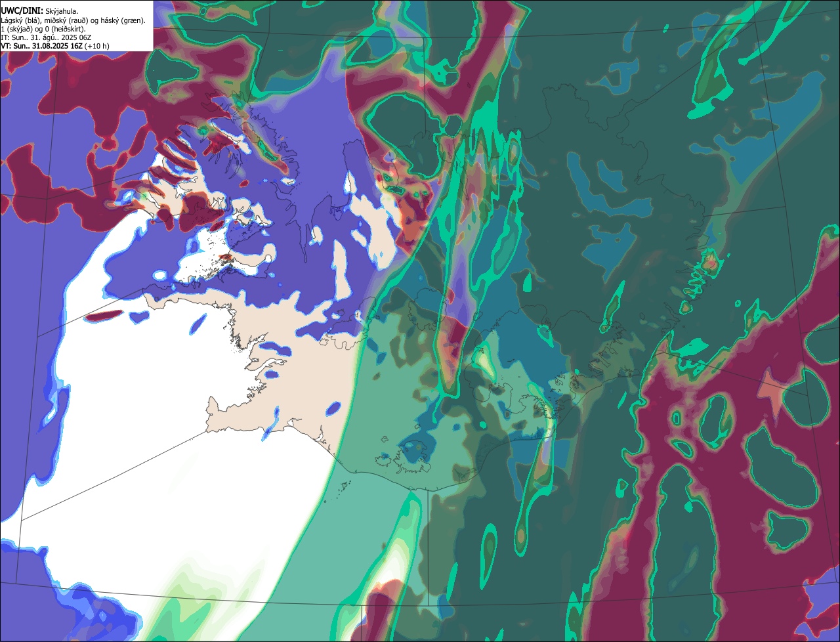This screenshot has width=840, height=642.
Task: Click the 'VT: Sun.. 31.08.2025 16Z (+10 h)' line
Action: click(x=55, y=46)
